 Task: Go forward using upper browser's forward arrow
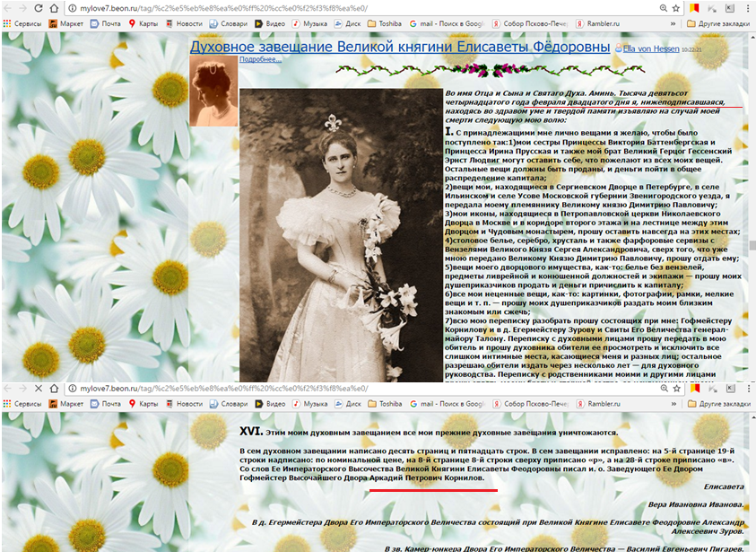point(23,8)
